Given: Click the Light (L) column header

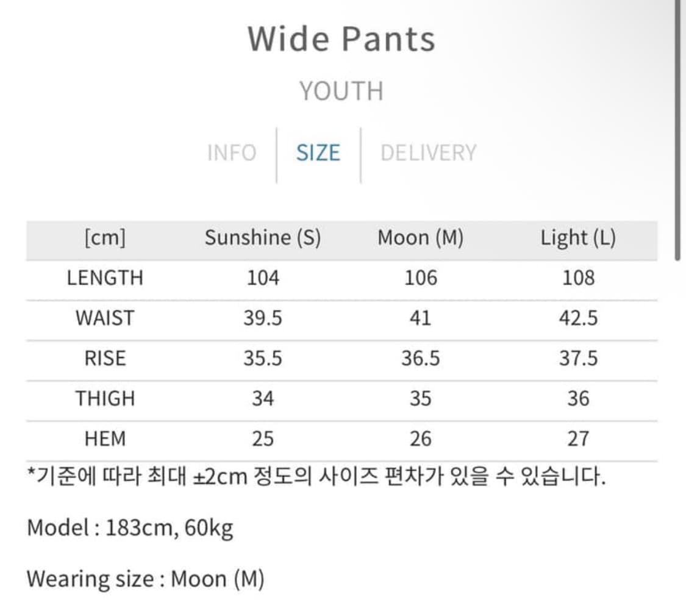Looking at the screenshot, I should tap(577, 237).
